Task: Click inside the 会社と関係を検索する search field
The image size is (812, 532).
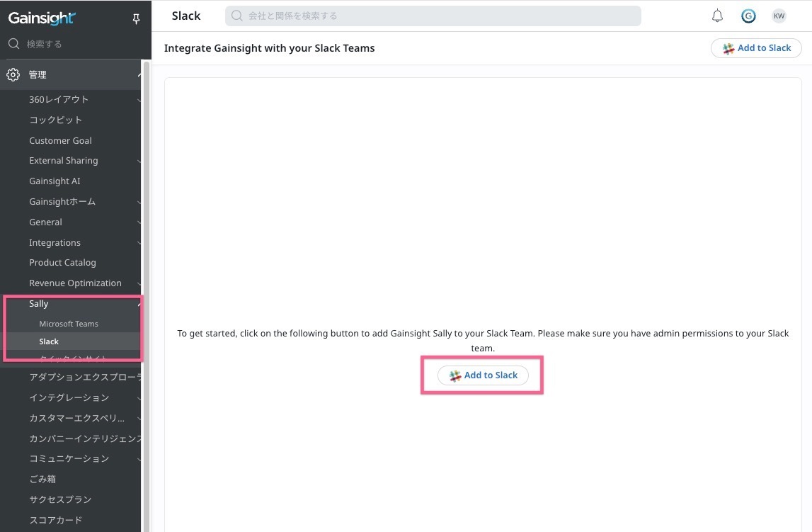Action: [x=433, y=16]
